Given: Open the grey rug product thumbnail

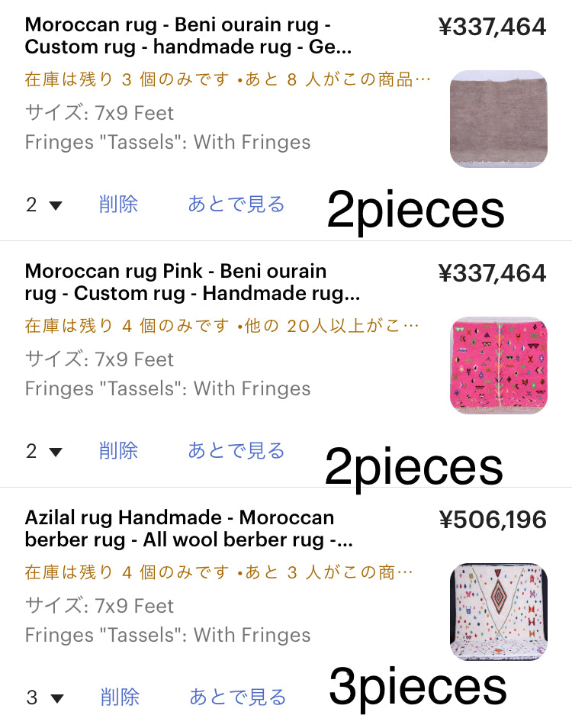Looking at the screenshot, I should pos(499,119).
